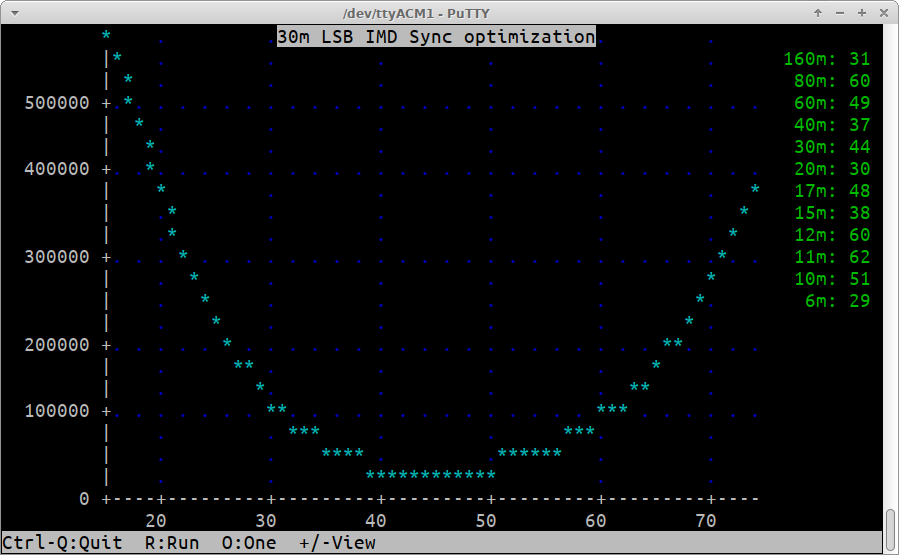The width and height of the screenshot is (899, 555).
Task: Click the 500000 y-axis label
Action: point(56,103)
